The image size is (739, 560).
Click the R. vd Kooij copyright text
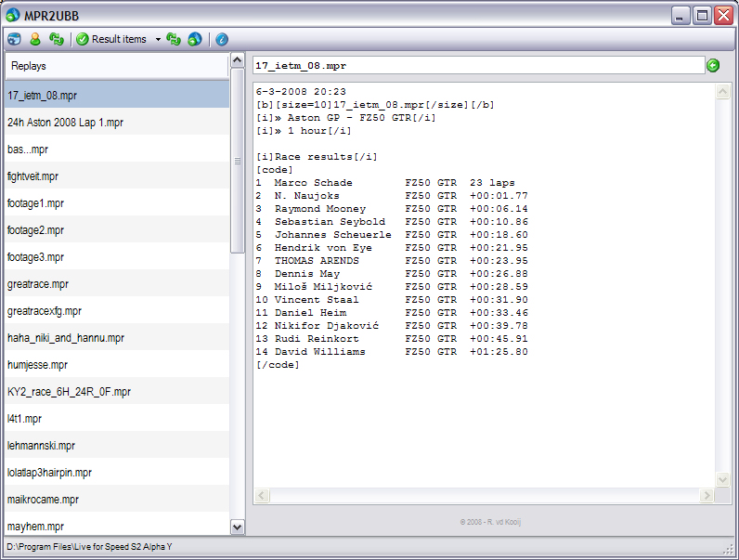490,522
